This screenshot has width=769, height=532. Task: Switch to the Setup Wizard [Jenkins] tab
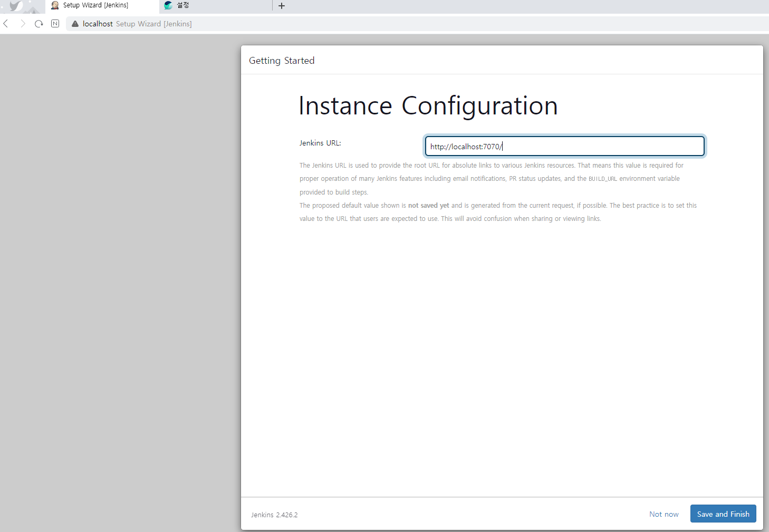[102, 6]
